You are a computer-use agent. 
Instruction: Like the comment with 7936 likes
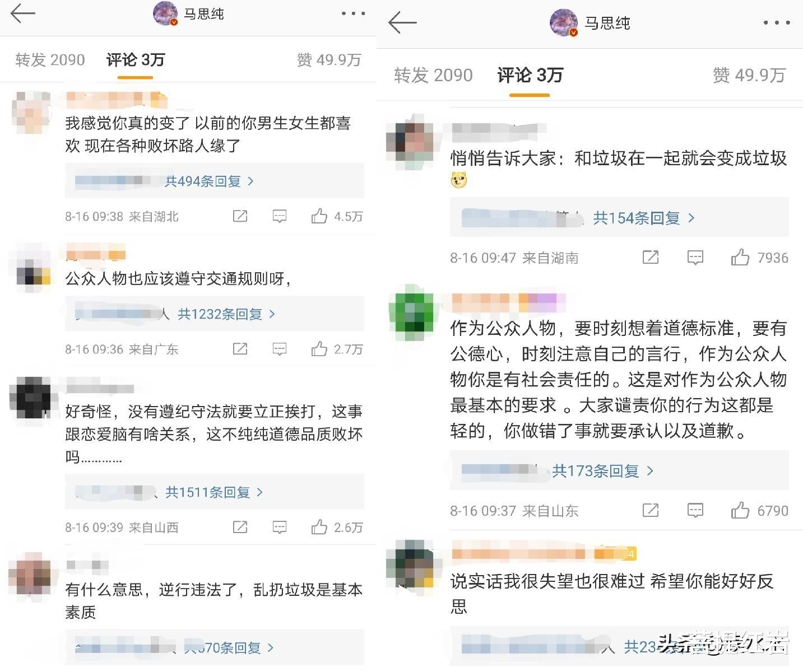point(740,258)
